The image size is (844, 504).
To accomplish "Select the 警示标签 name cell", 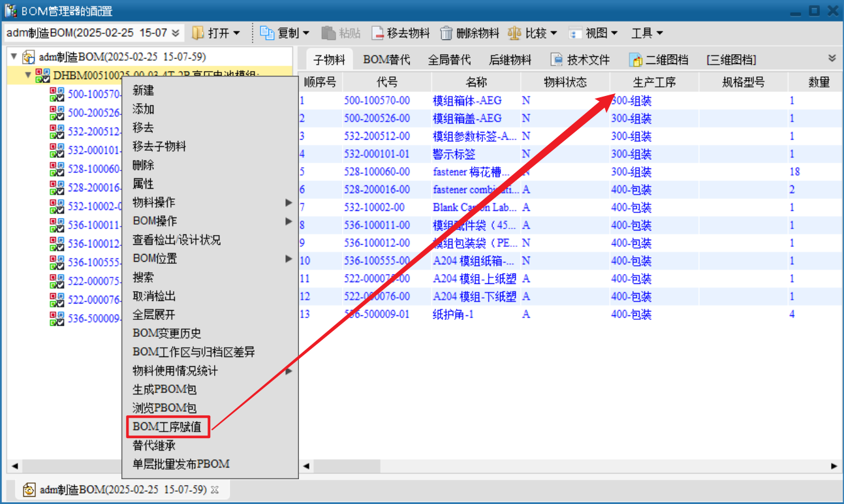I will point(454,154).
